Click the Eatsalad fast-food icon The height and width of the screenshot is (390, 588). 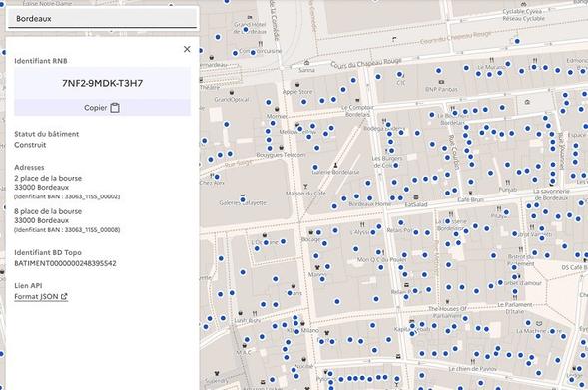[x=416, y=197]
